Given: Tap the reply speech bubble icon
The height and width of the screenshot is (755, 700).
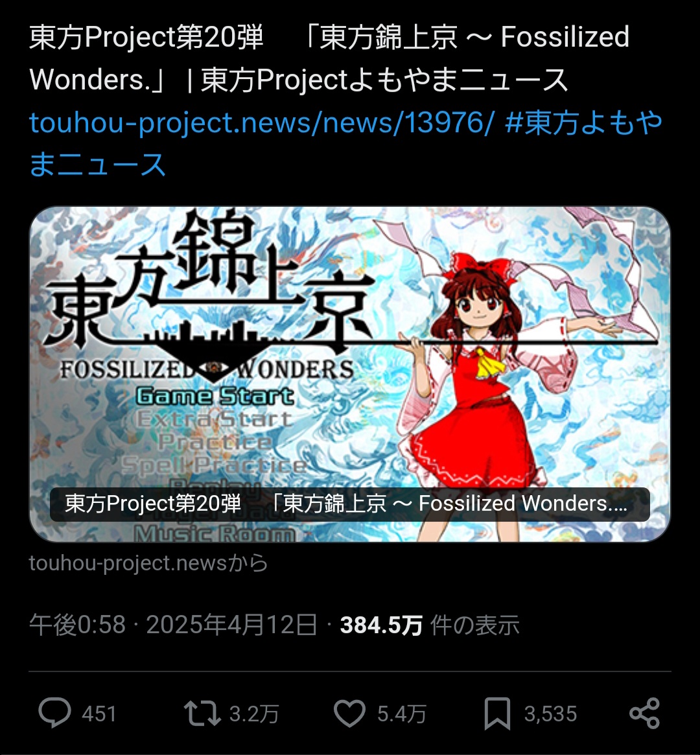Looking at the screenshot, I should (x=55, y=713).
